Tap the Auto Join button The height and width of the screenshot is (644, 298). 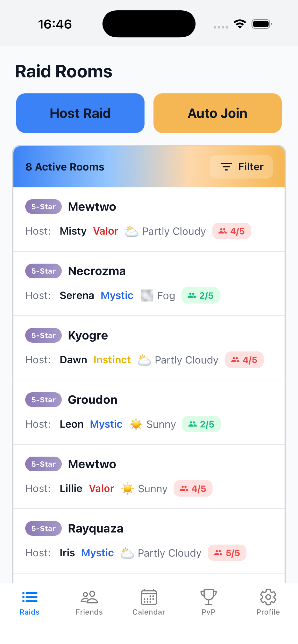coord(217,113)
